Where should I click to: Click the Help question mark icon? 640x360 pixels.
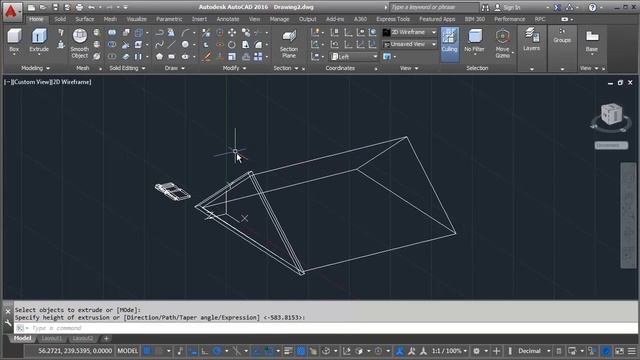592,7
